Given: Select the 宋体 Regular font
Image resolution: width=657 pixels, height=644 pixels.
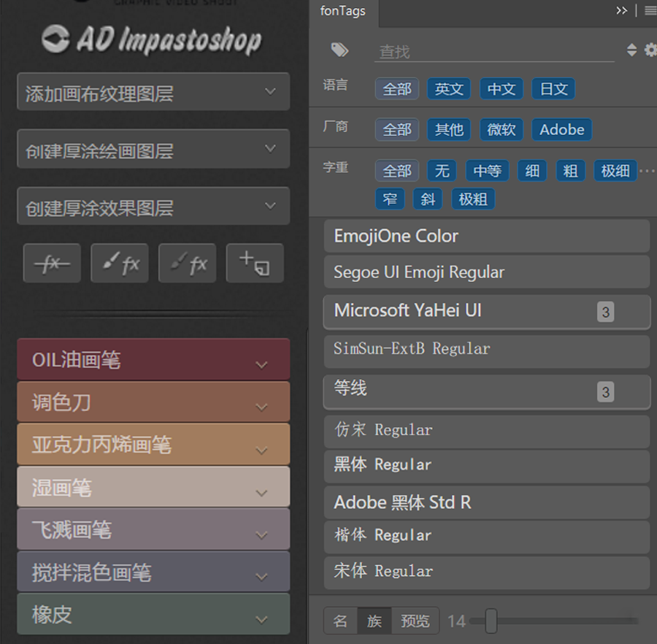Looking at the screenshot, I should (x=487, y=572).
